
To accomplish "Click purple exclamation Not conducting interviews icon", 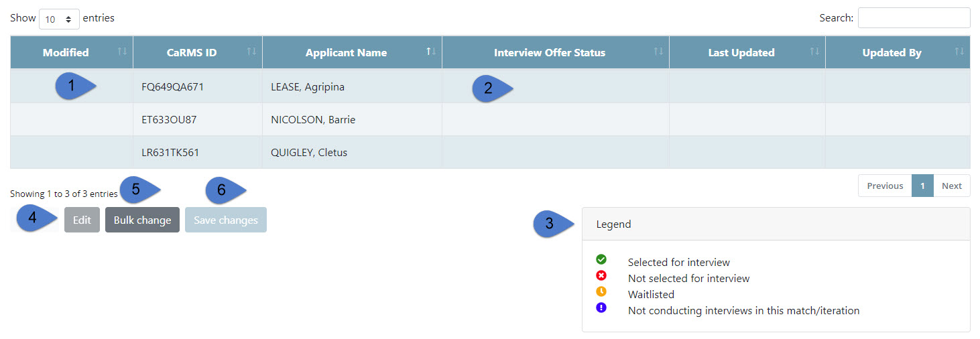I will coord(601,308).
